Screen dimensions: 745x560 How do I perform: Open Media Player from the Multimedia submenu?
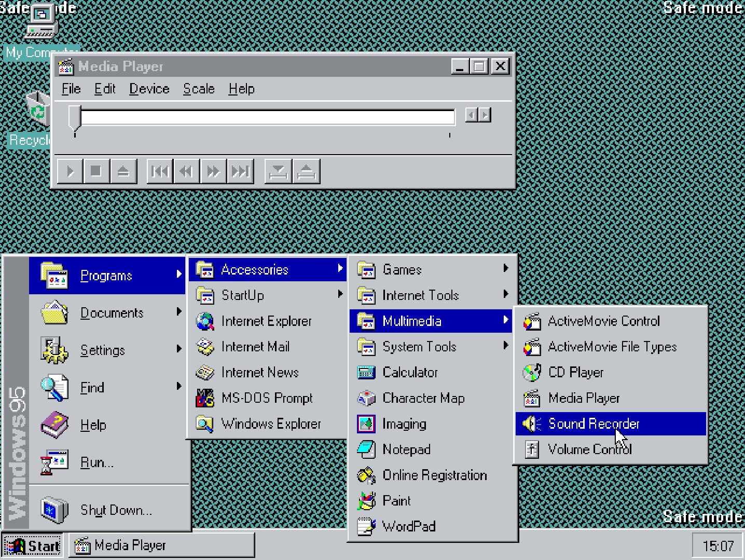click(611, 398)
